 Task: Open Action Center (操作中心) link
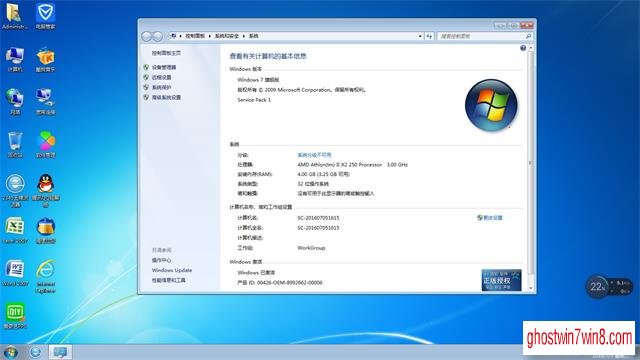(x=162, y=260)
